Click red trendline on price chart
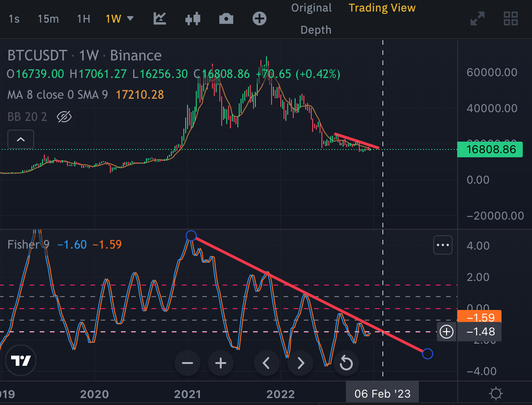 tap(357, 141)
